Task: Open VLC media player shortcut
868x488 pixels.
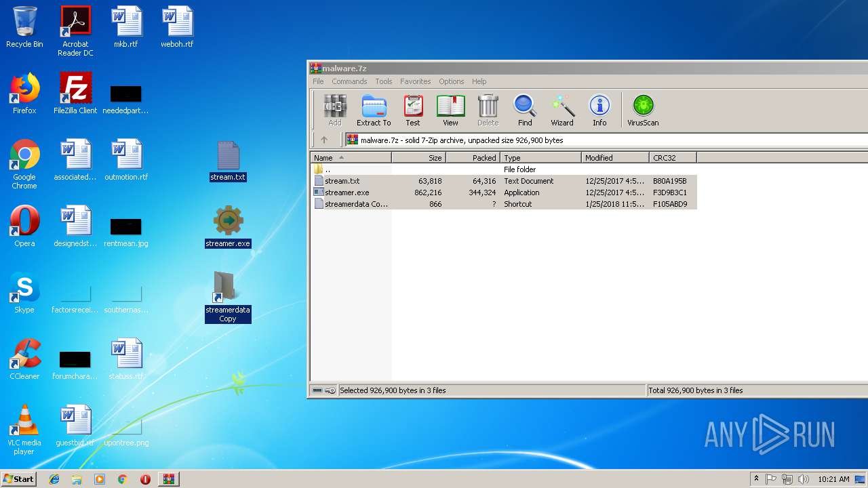Action: coord(24,430)
